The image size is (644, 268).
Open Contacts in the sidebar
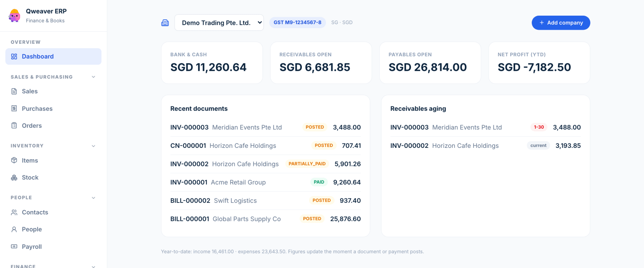[x=53, y=212]
